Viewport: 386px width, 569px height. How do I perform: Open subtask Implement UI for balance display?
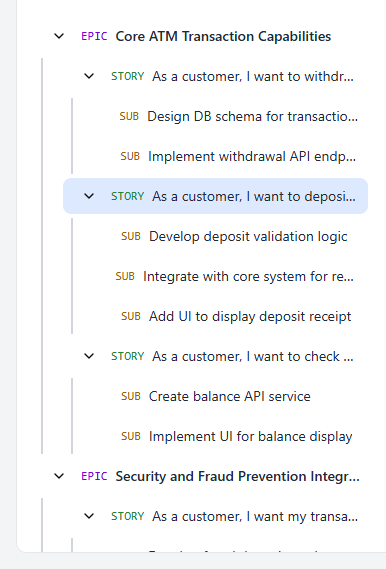[x=251, y=436]
